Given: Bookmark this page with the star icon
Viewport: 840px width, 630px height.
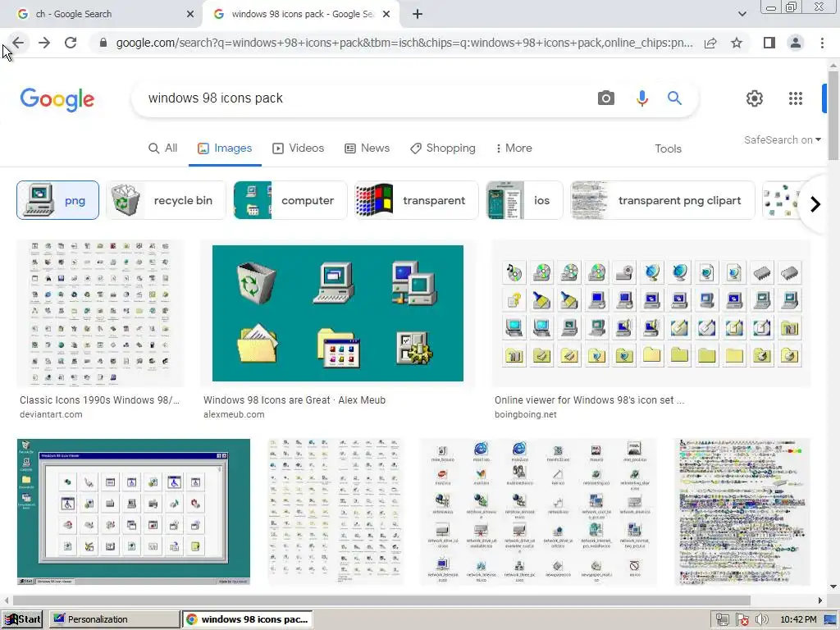Looking at the screenshot, I should (x=737, y=43).
